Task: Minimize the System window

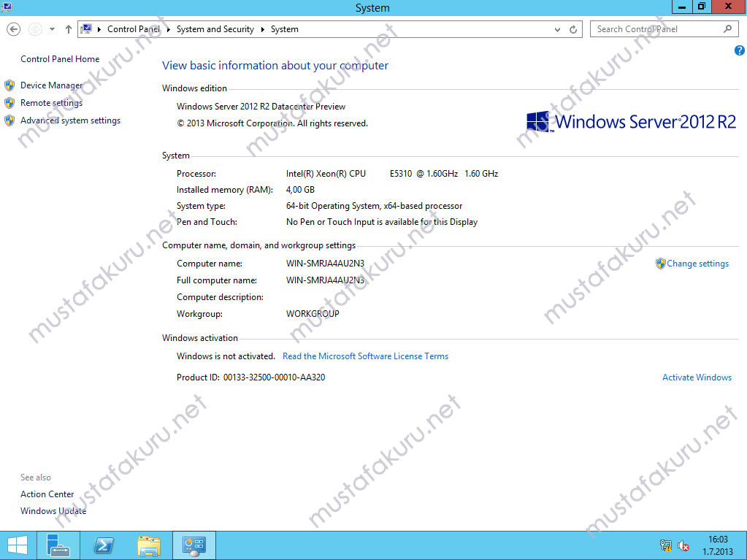Action: (682, 7)
